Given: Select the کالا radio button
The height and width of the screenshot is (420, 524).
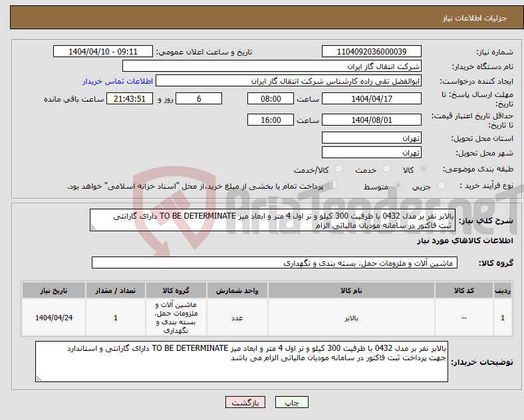Looking at the screenshot, I should pyautogui.click(x=424, y=169).
